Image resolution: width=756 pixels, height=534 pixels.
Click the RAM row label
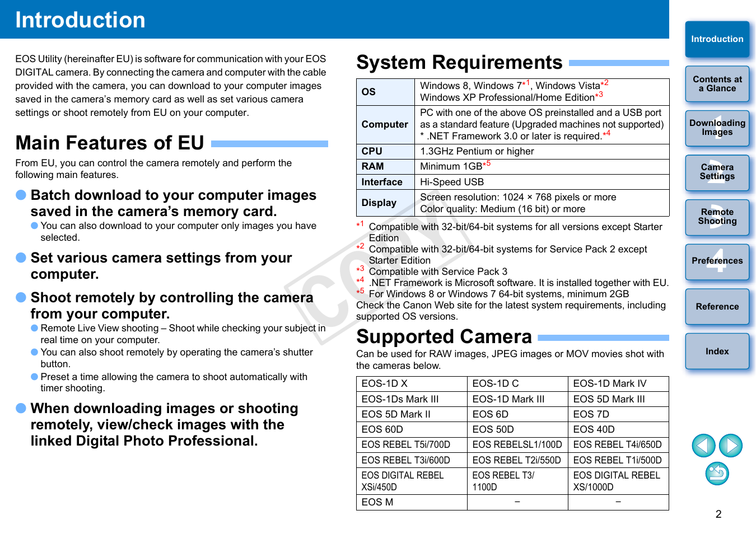pyautogui.click(x=385, y=167)
